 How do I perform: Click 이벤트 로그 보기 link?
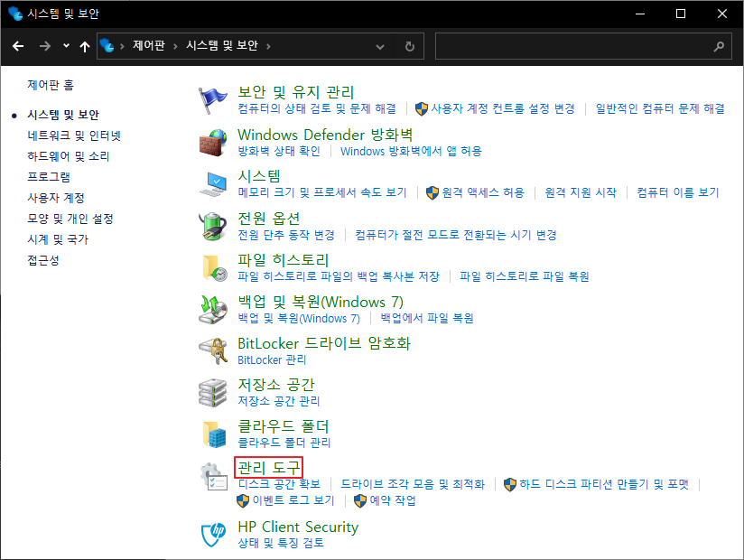coord(293,500)
